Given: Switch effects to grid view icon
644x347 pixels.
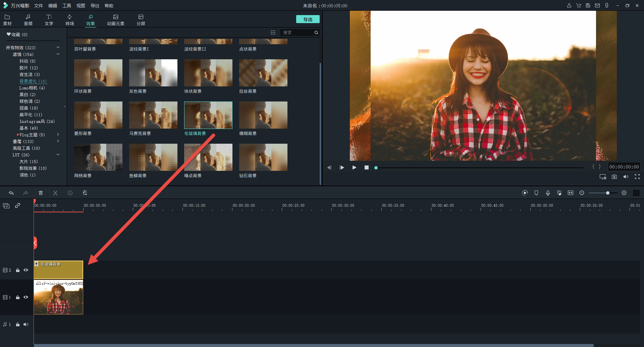Looking at the screenshot, I should tap(273, 32).
